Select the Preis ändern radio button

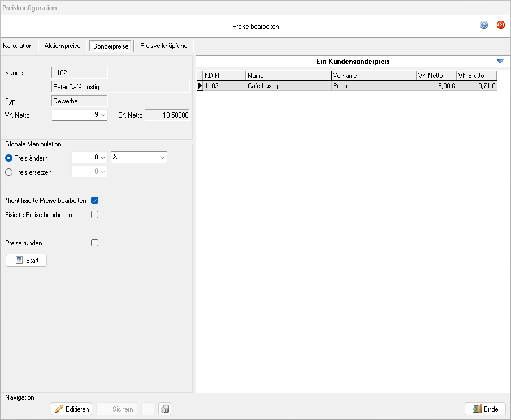point(8,158)
